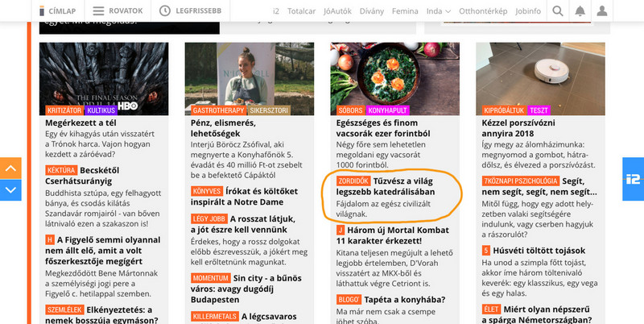Click the blue down arrow button
This screenshot has width=644, height=324.
click(x=10, y=190)
